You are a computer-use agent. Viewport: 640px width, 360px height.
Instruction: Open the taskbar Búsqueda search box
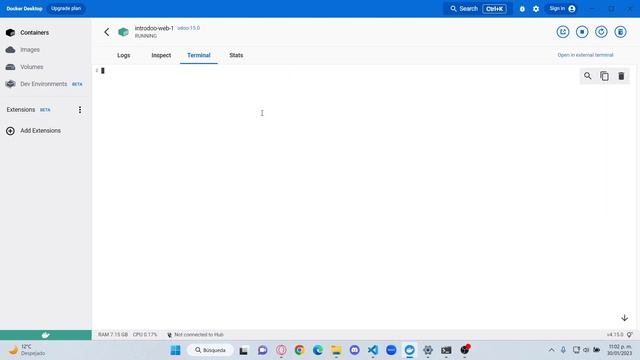pyautogui.click(x=210, y=350)
